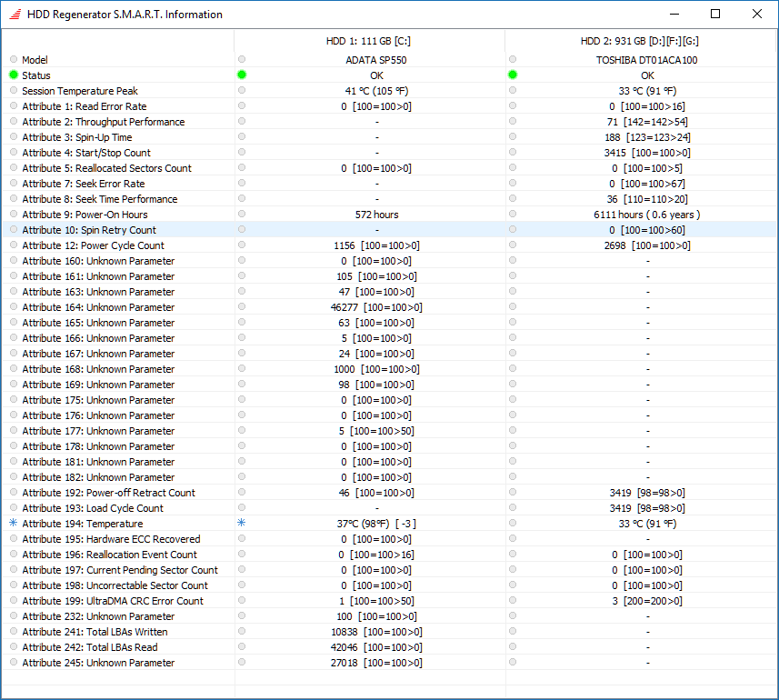This screenshot has width=779, height=700.
Task: Click the TOSHIBA DT01ACA100 model name
Action: [647, 60]
